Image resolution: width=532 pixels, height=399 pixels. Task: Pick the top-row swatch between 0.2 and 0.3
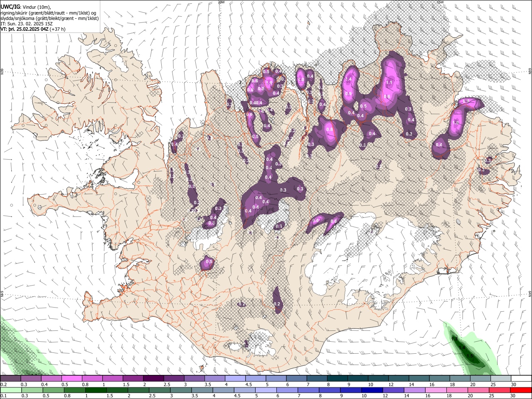click(x=10, y=379)
